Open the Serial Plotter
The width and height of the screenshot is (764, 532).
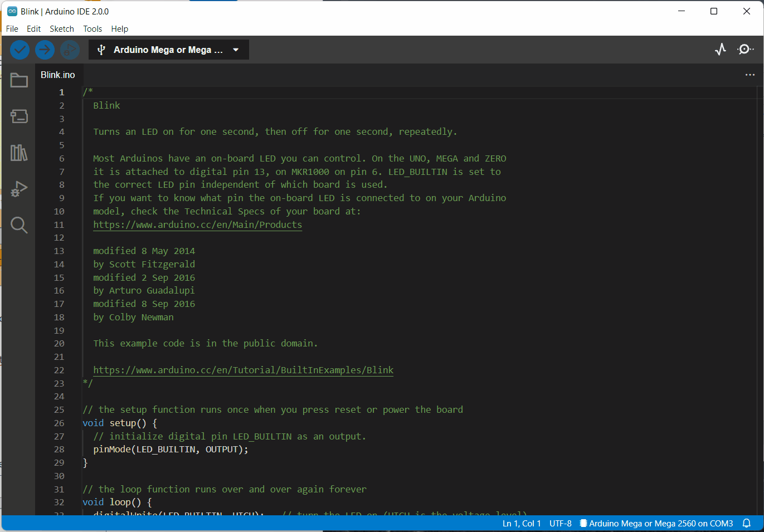click(721, 50)
